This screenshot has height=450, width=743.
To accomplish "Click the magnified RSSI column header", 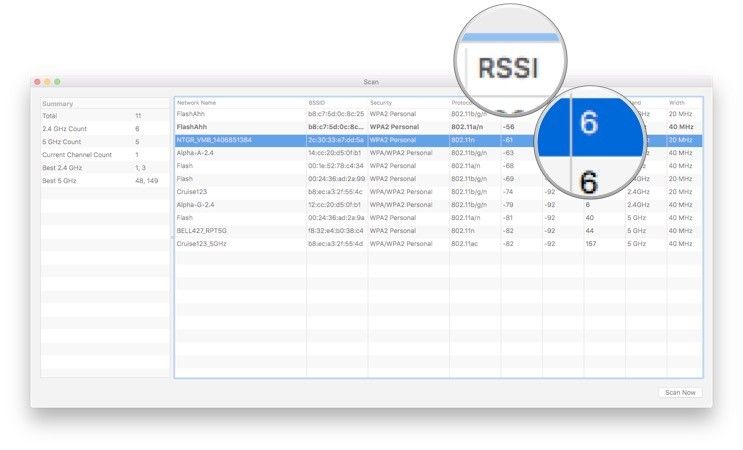I will [x=509, y=68].
